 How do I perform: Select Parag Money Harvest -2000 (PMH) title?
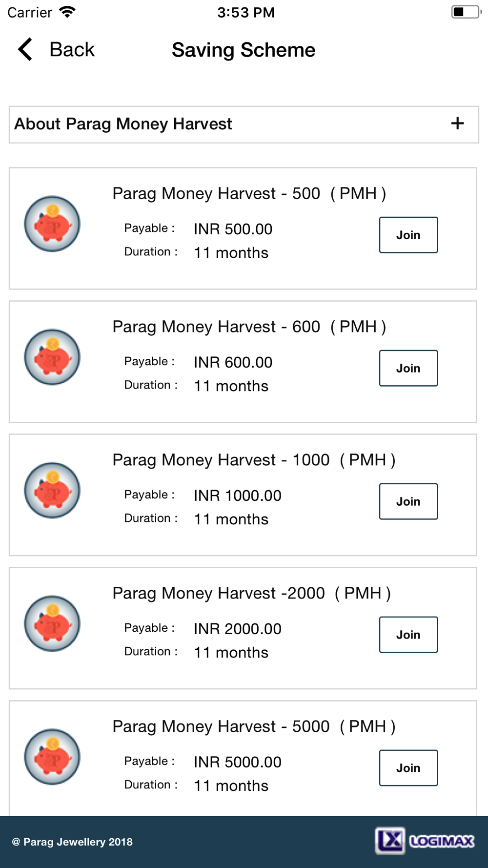251,593
